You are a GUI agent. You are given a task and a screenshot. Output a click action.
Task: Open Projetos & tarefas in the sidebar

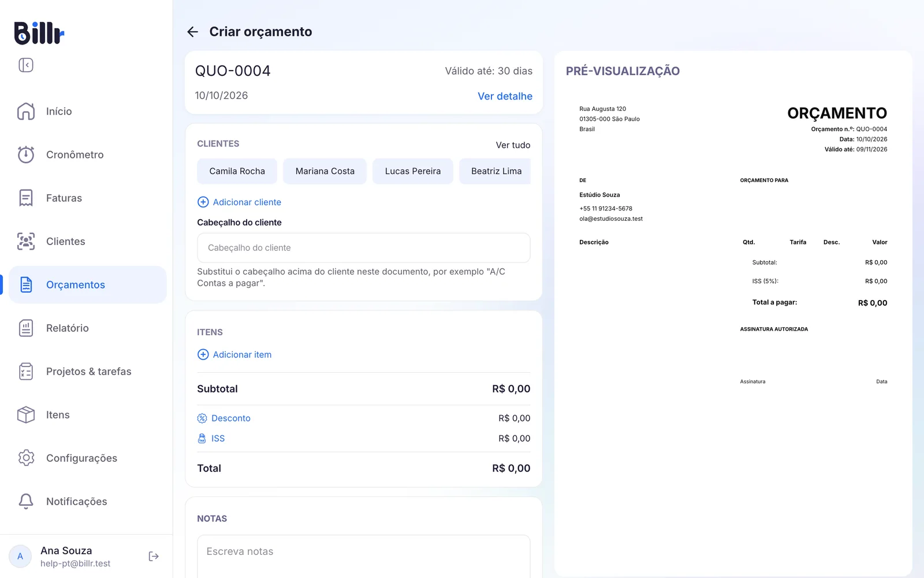[88, 372]
